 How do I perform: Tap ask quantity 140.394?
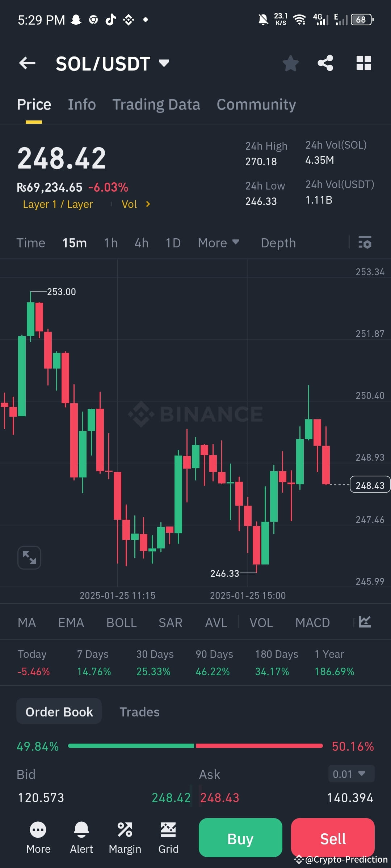point(350,797)
